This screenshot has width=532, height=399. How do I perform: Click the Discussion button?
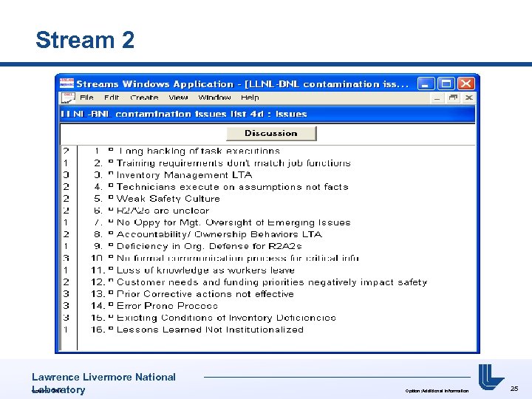pyautogui.click(x=271, y=133)
